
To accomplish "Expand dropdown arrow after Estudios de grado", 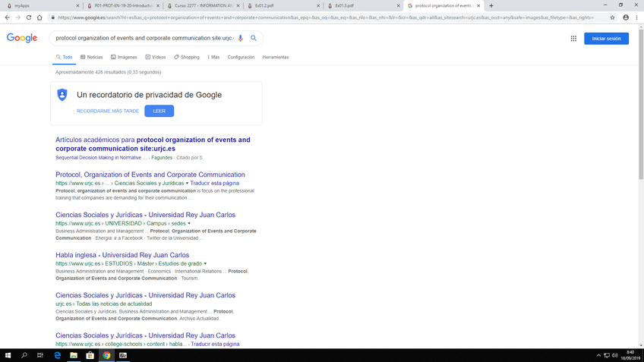I will point(205,263).
